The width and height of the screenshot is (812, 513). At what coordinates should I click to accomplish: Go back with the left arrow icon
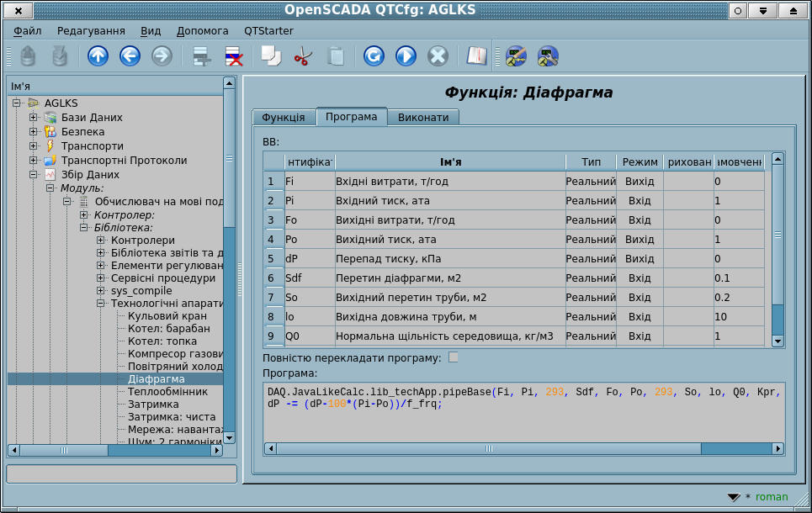(130, 56)
